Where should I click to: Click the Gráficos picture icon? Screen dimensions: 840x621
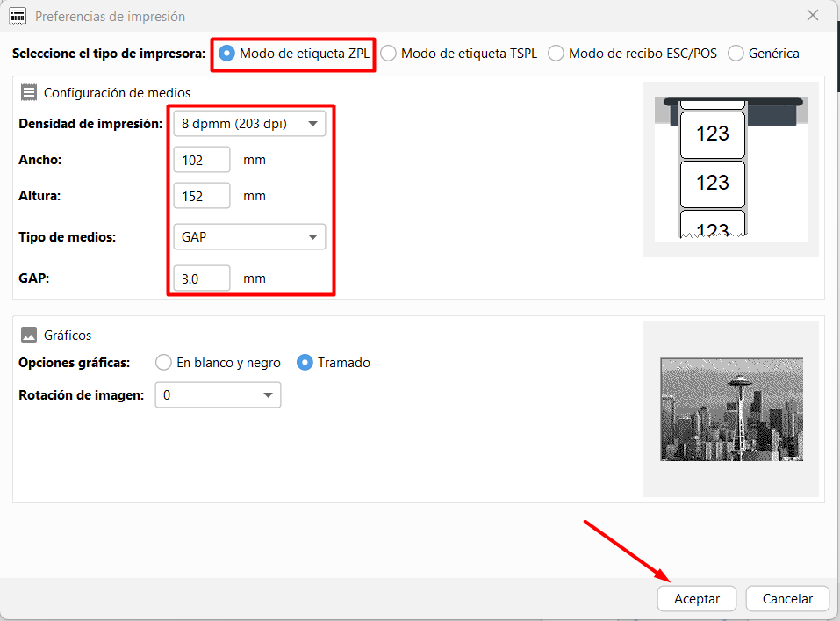pyautogui.click(x=29, y=336)
